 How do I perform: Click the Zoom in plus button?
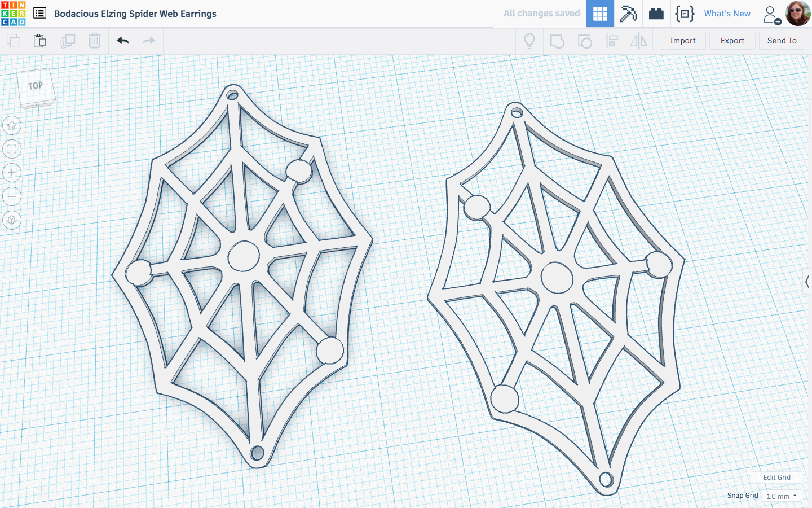click(12, 173)
